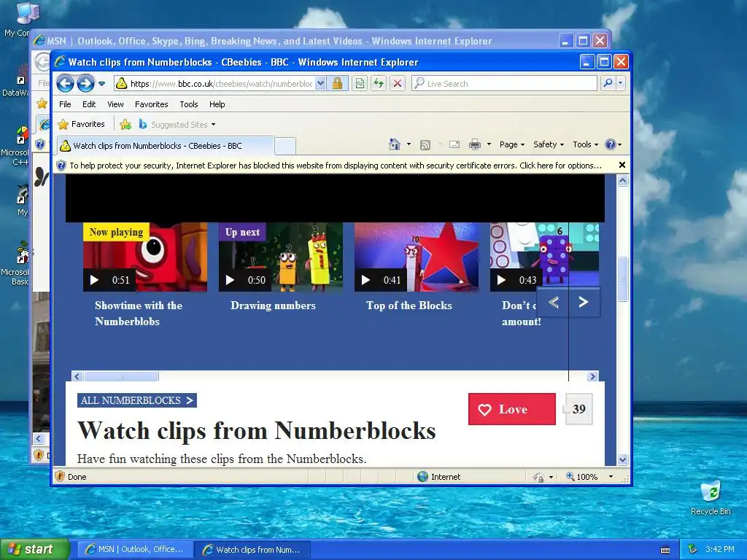This screenshot has width=747, height=560.
Task: Click the Forward navigation arrow
Action: 86,84
